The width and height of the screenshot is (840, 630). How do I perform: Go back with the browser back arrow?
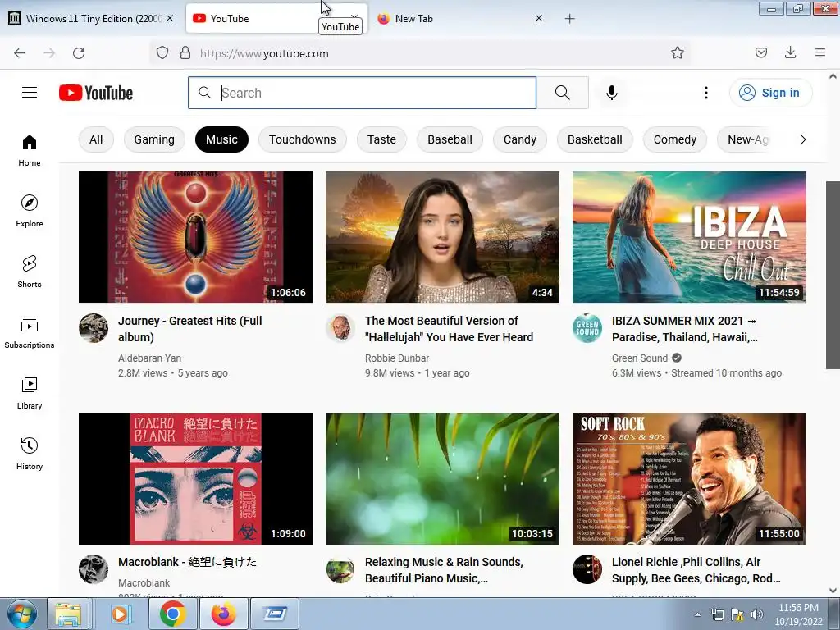click(20, 53)
